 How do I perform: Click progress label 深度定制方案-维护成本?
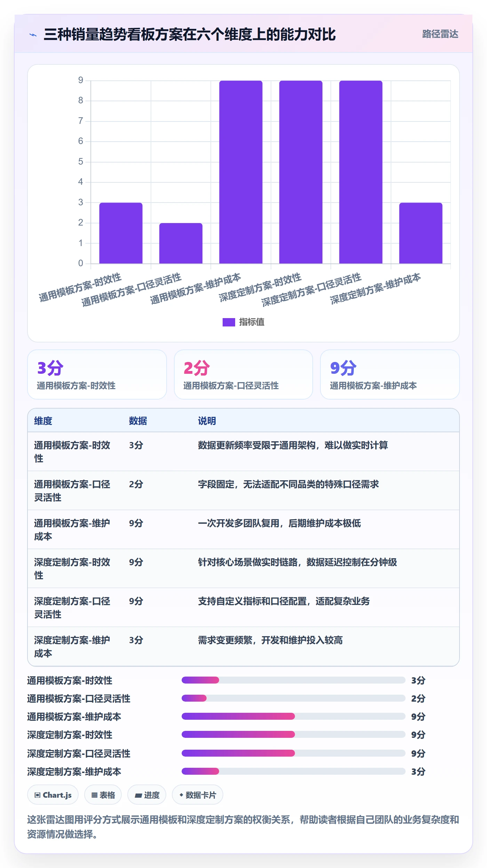(74, 772)
